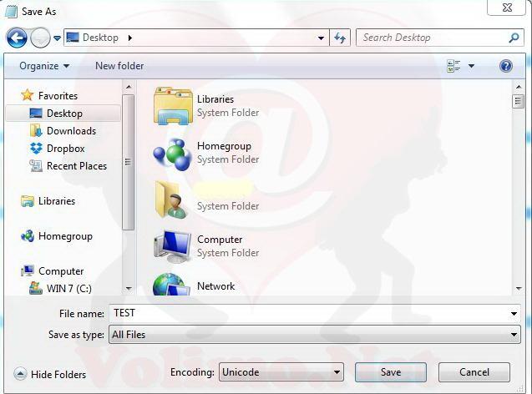Select WIN 7 (C:) drive
Screen dimensions: 532x394
(68, 289)
